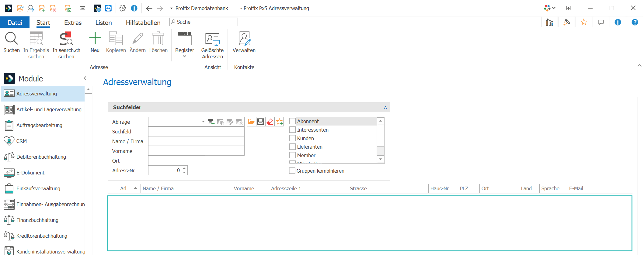This screenshot has width=644, height=255.
Task: Add query to favorites star icon
Action: point(279,122)
